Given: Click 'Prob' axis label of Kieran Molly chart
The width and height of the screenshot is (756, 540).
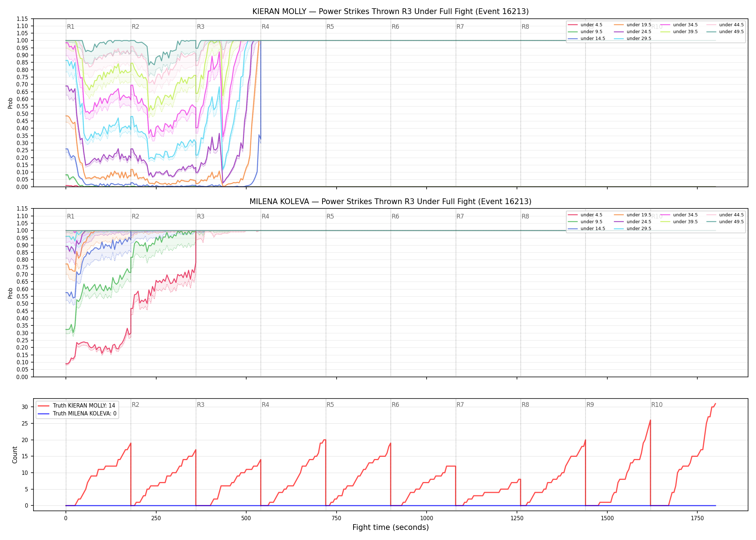Looking at the screenshot, I should [x=10, y=103].
